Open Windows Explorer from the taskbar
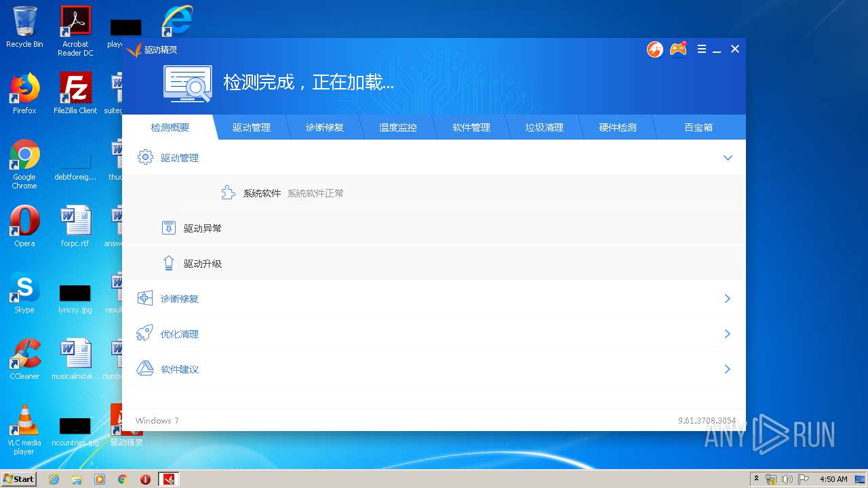This screenshot has width=868, height=488. click(77, 479)
